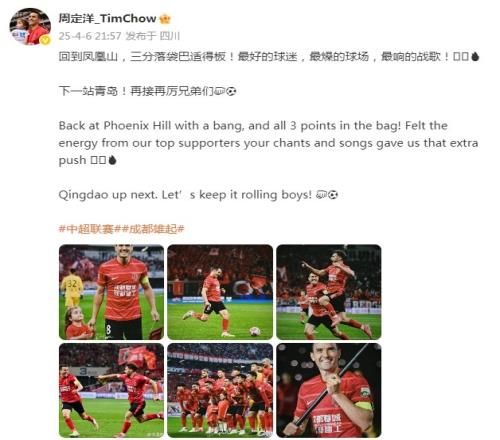Click the gold crown membership badge
This screenshot has height=440, width=500.
tap(165, 19)
